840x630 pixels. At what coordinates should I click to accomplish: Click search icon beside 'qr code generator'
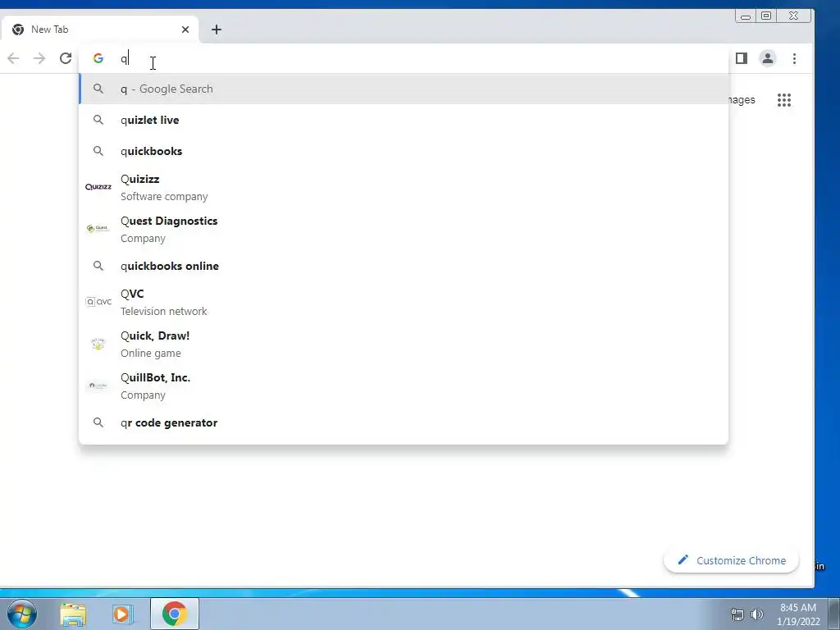tap(98, 422)
